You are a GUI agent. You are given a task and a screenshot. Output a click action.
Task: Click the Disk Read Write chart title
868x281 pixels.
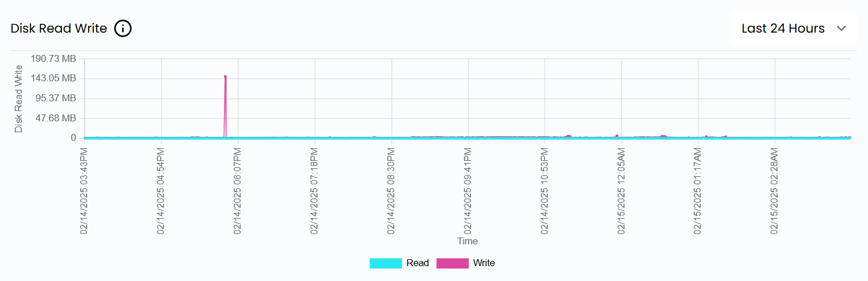click(59, 29)
